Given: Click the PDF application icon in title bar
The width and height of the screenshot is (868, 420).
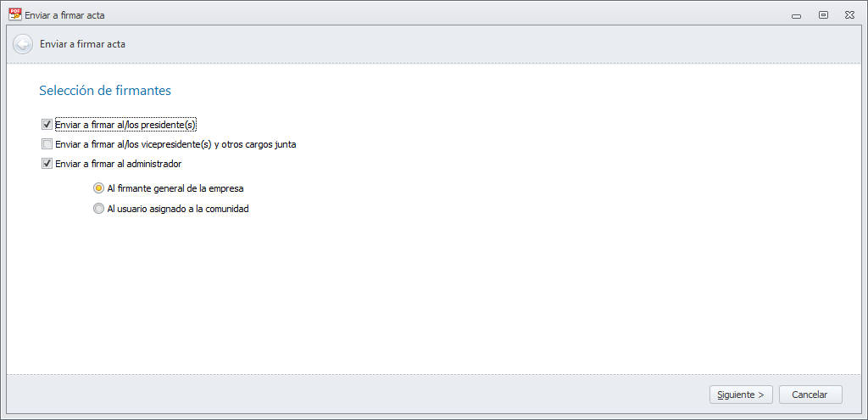Looking at the screenshot, I should point(14,14).
